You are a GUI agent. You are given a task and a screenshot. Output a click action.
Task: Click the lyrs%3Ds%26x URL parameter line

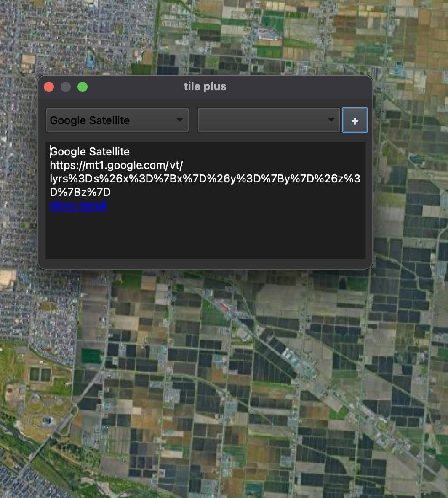pos(205,179)
